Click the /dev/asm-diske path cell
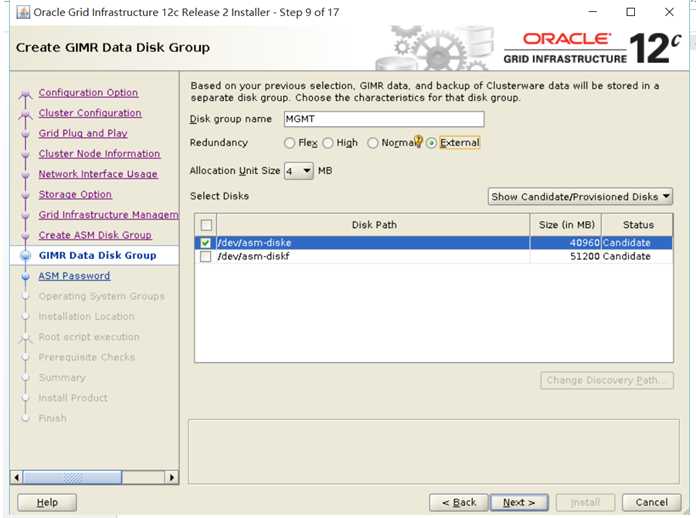The height and width of the screenshot is (518, 696). [373, 243]
